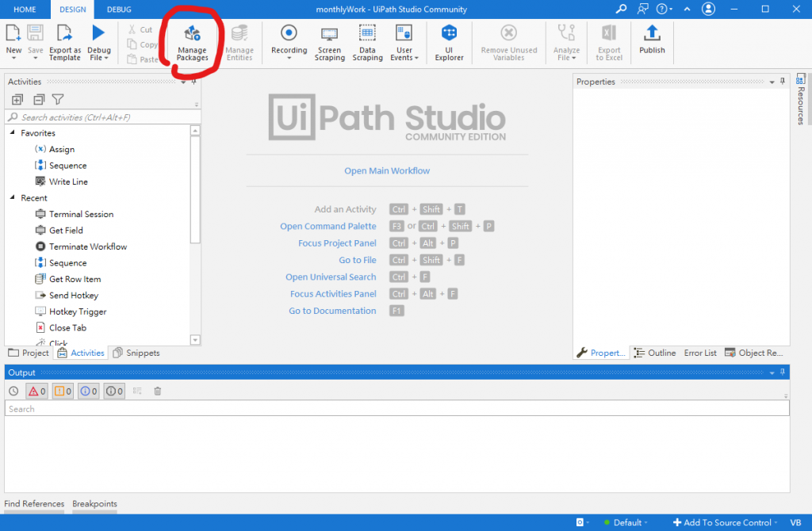Screen dimensions: 812x531
Task: Open Properties panel options dropdown
Action: [772, 82]
